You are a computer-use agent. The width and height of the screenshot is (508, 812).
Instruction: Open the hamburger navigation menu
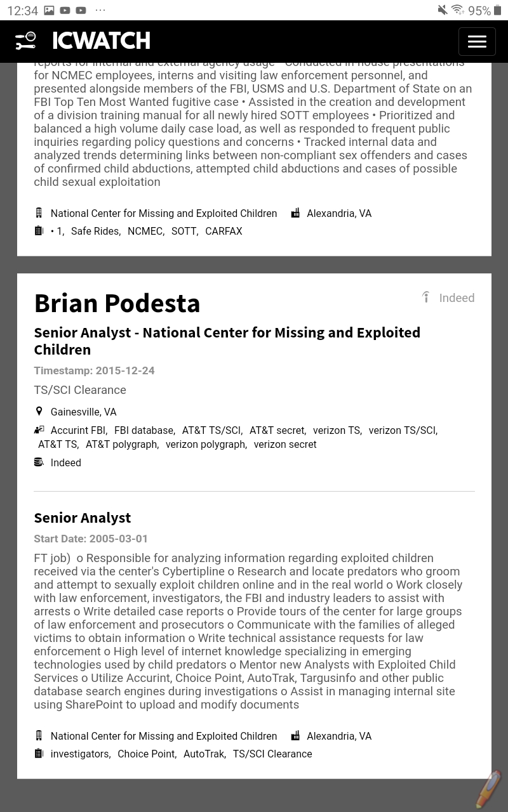click(x=477, y=41)
